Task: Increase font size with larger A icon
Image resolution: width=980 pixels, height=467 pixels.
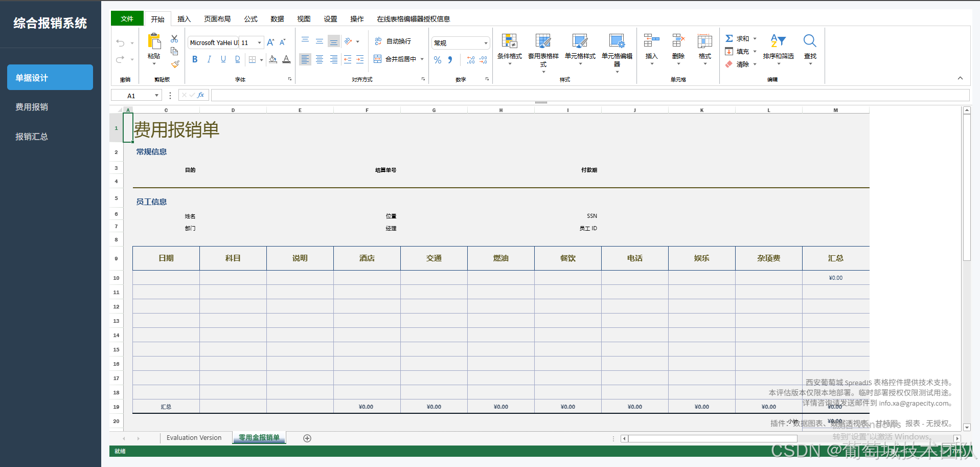Action: (x=270, y=42)
